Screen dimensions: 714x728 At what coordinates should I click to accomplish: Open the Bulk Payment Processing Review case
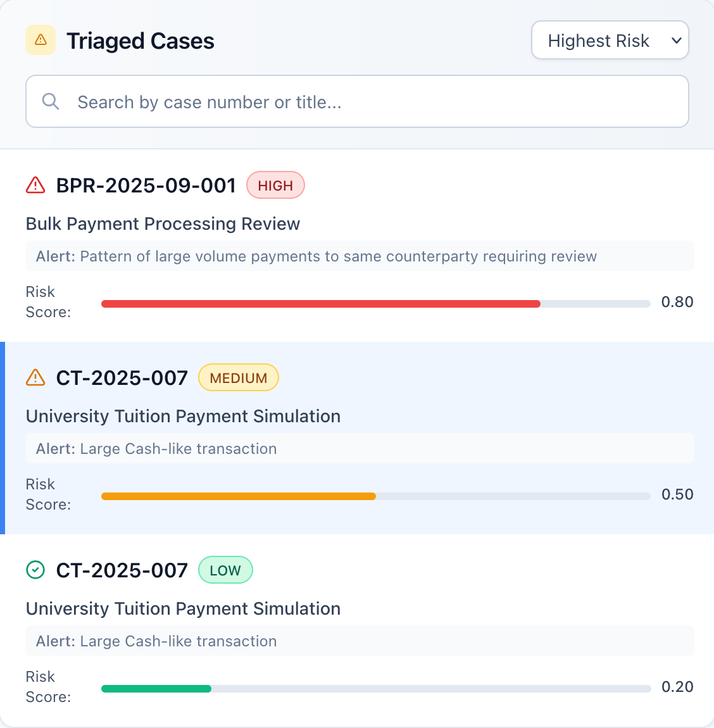[x=163, y=223]
